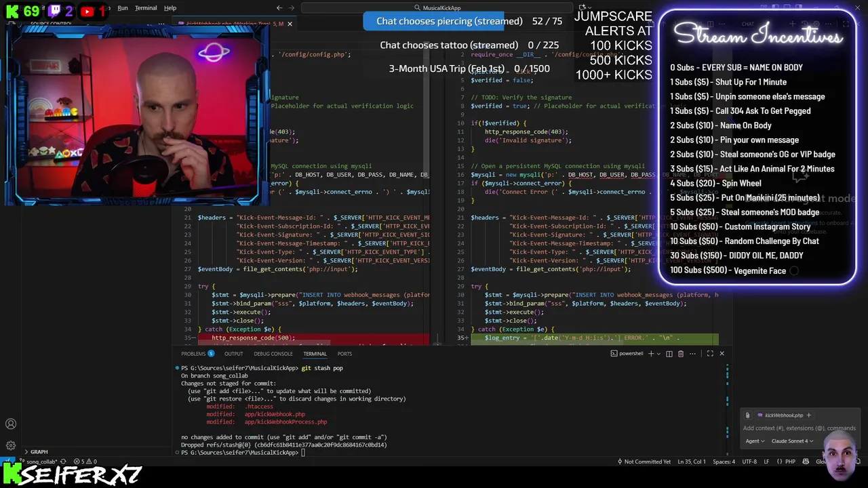The height and width of the screenshot is (488, 868).
Task: Click '4 Subs ($20) - Spin Wheel' incentive
Action: (715, 183)
